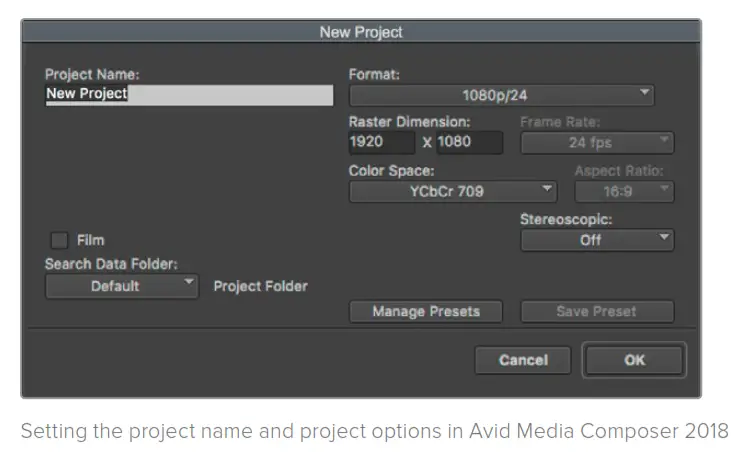The height and width of the screenshot is (458, 745).
Task: Enable the Film checkbox
Action: coord(60,240)
